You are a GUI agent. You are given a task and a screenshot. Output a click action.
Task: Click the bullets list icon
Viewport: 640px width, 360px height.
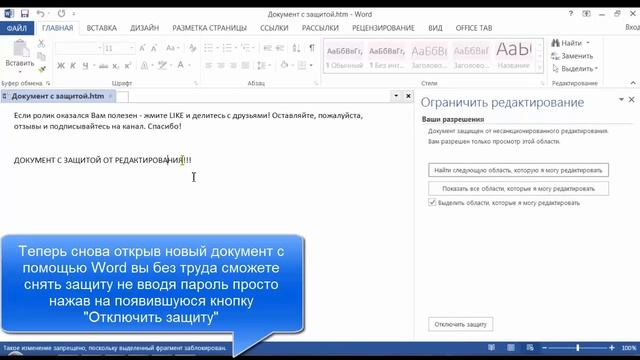click(x=208, y=48)
